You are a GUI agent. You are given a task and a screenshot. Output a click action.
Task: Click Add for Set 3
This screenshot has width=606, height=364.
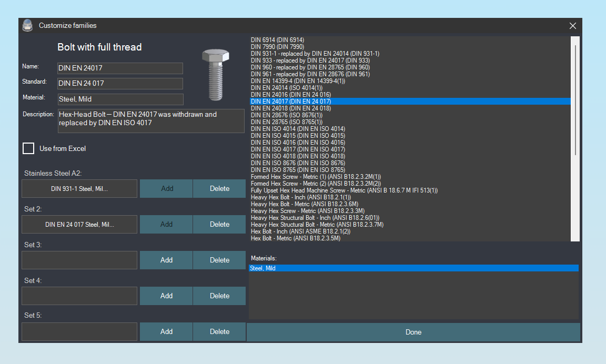166,260
